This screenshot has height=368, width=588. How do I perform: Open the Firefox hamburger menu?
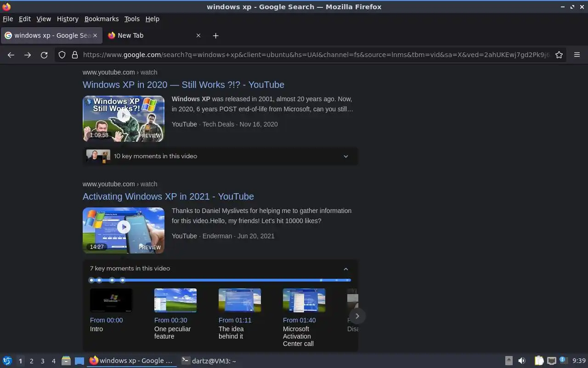point(577,55)
